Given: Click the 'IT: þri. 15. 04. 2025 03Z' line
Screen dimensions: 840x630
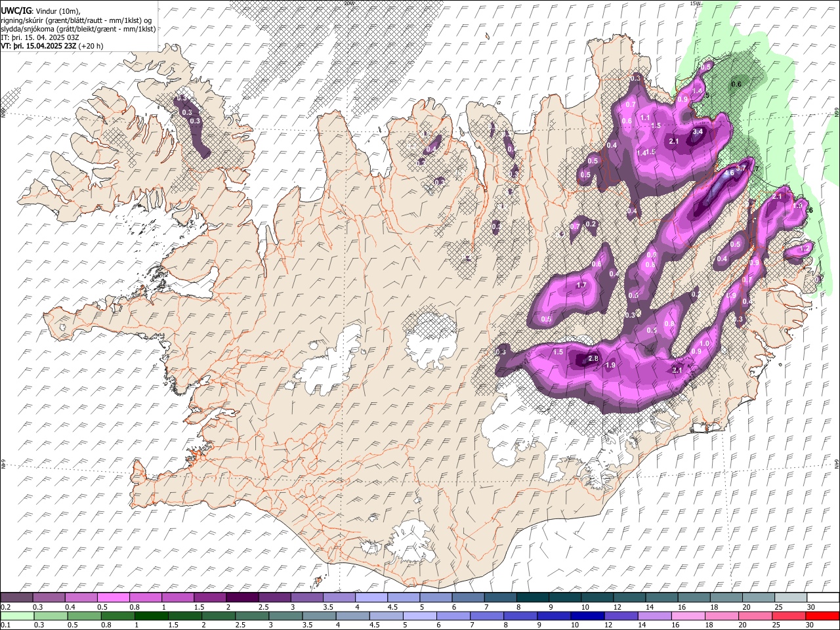Looking at the screenshot, I should click(x=40, y=37).
